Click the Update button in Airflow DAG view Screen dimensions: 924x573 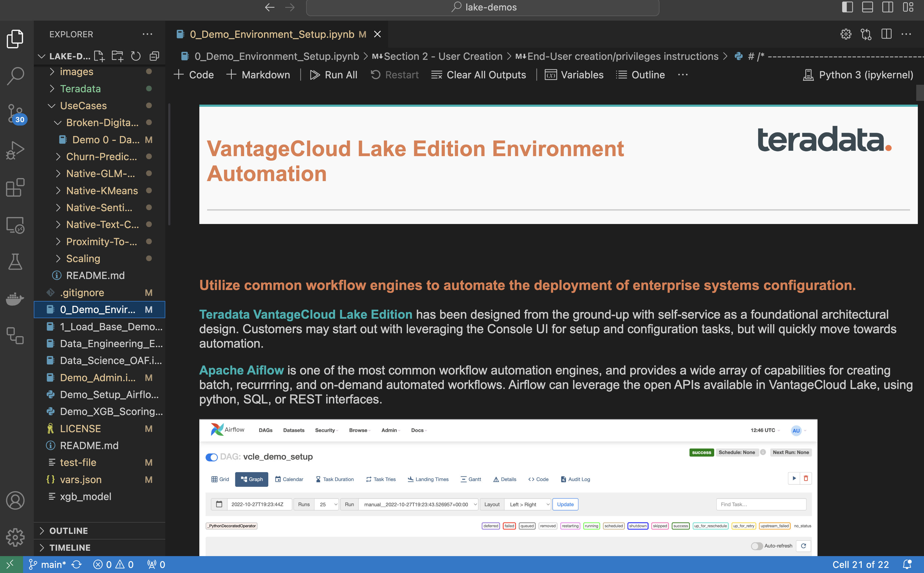(x=566, y=504)
